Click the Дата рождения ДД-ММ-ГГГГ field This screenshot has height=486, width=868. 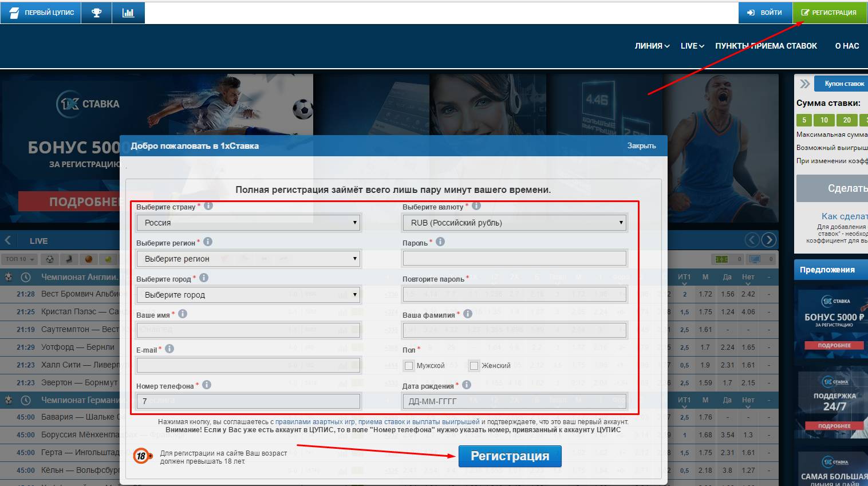515,401
